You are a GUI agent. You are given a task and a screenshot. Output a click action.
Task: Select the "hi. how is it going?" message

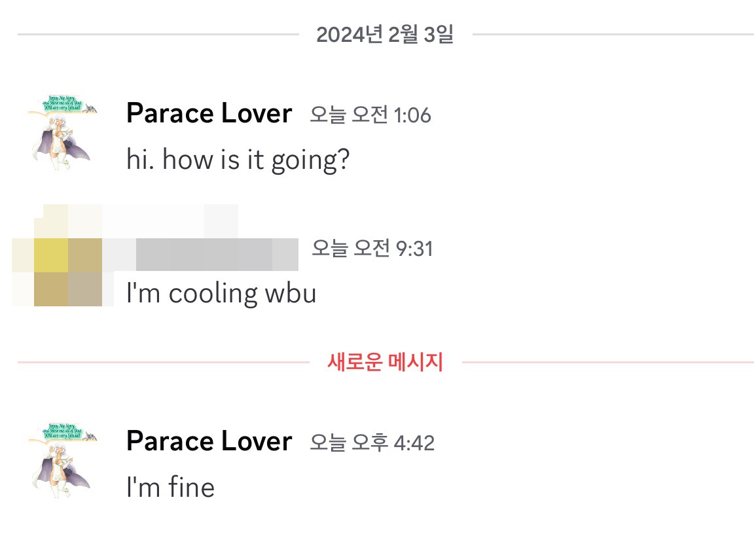tap(238, 160)
